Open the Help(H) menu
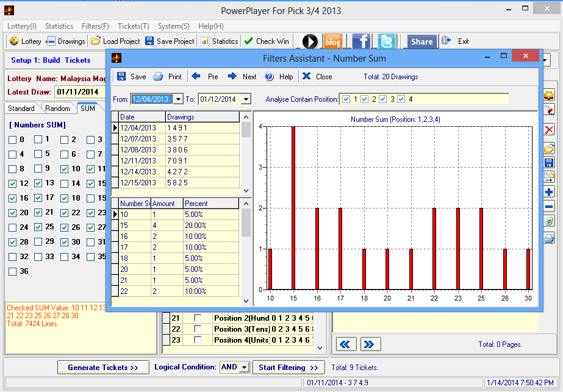Image resolution: width=563 pixels, height=392 pixels. point(211,26)
